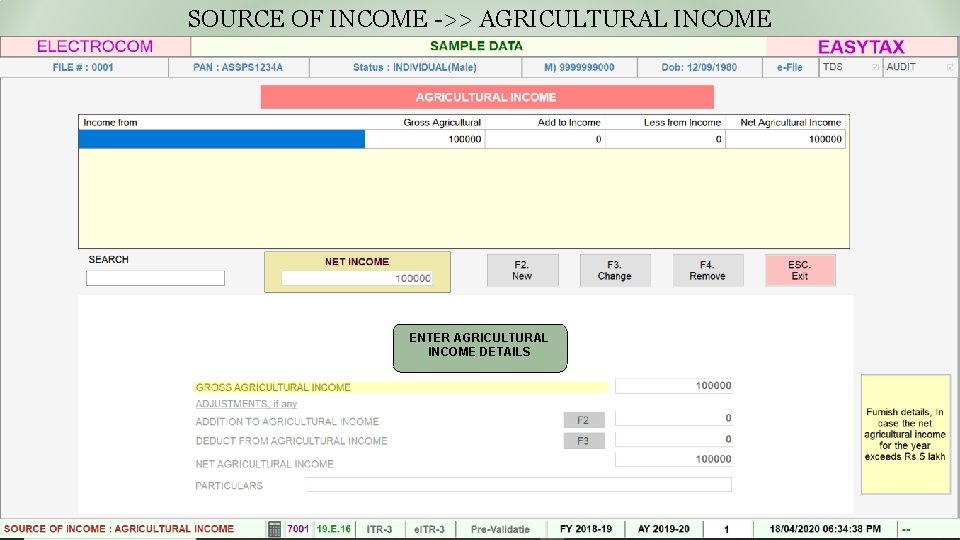Click the Gross Agricultural Income input field
960x540 pixels.
pos(673,386)
